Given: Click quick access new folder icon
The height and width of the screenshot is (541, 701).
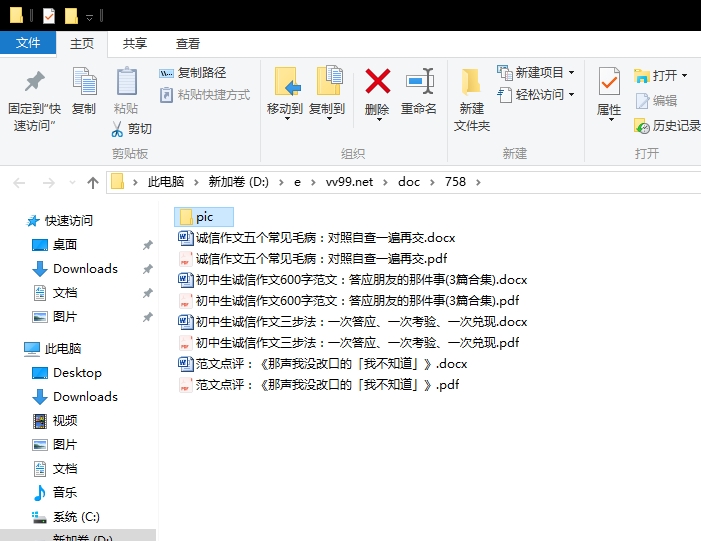Looking at the screenshot, I should click(71, 16).
